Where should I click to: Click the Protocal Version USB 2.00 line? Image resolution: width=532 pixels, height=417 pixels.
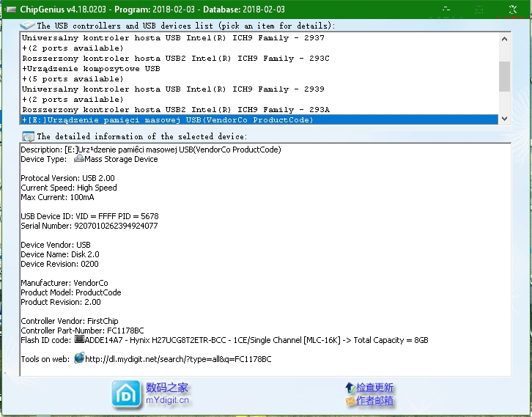(67, 178)
